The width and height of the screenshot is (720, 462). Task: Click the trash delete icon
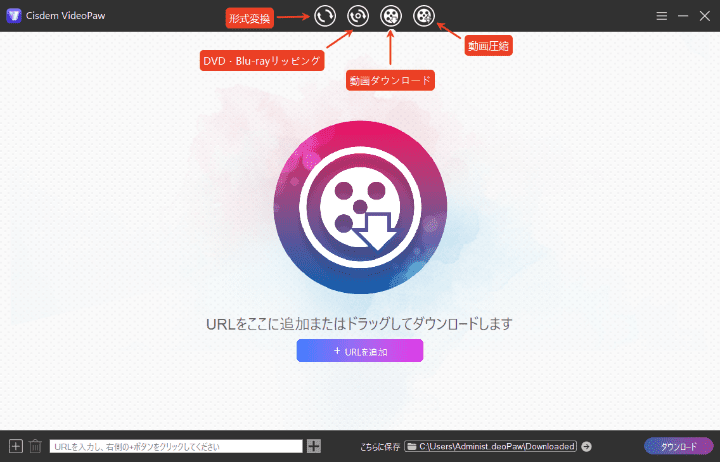(35, 446)
